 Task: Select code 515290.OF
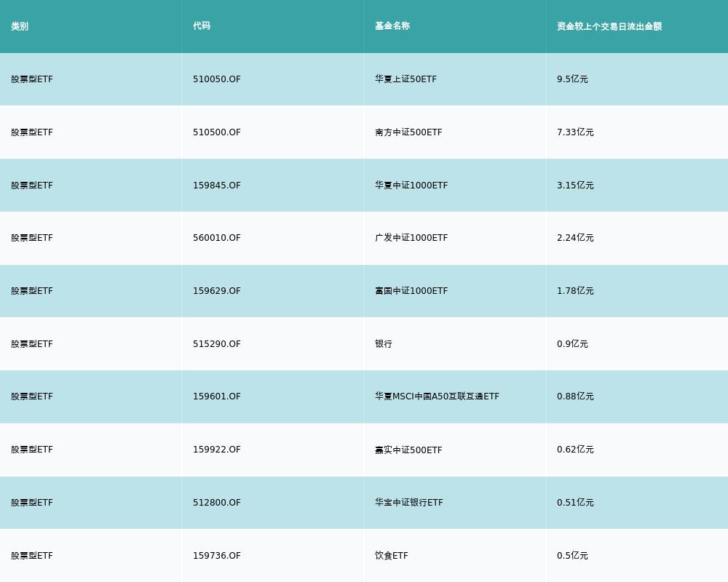tap(217, 344)
